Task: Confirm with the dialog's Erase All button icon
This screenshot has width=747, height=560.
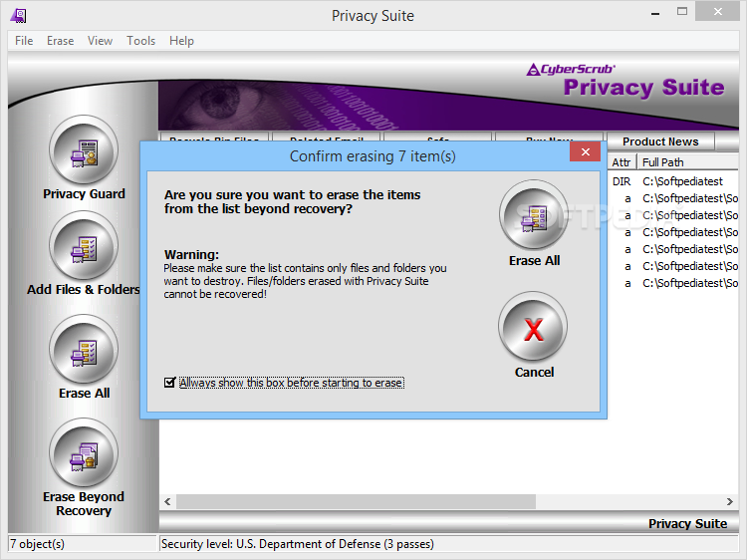Action: [534, 214]
